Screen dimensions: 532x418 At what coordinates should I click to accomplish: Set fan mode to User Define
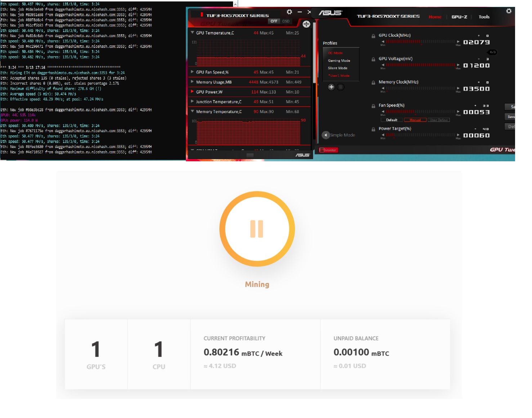(438, 120)
